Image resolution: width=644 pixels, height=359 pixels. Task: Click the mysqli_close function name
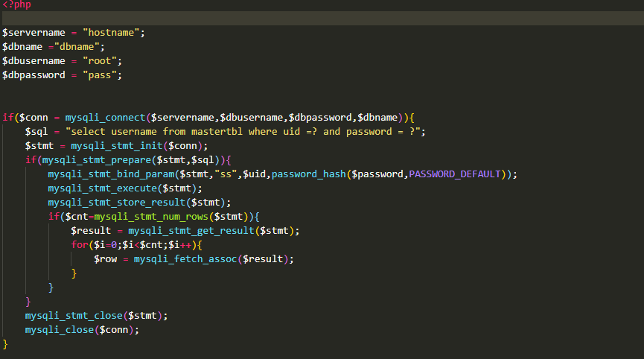click(x=59, y=330)
